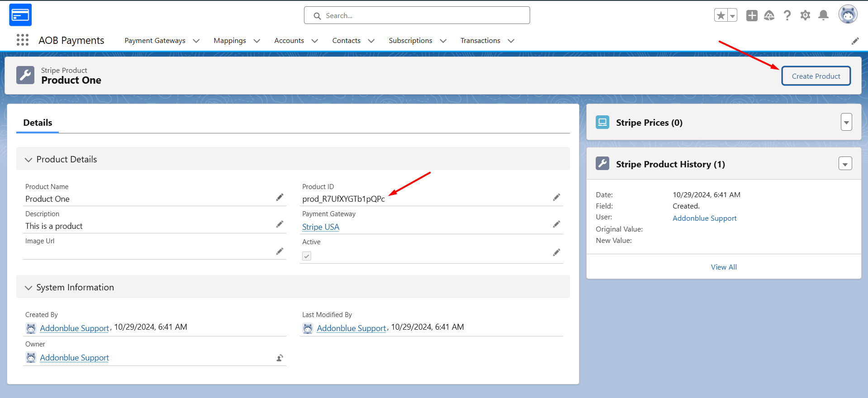This screenshot has height=398, width=868.
Task: Open the Help question mark icon
Action: tap(787, 15)
